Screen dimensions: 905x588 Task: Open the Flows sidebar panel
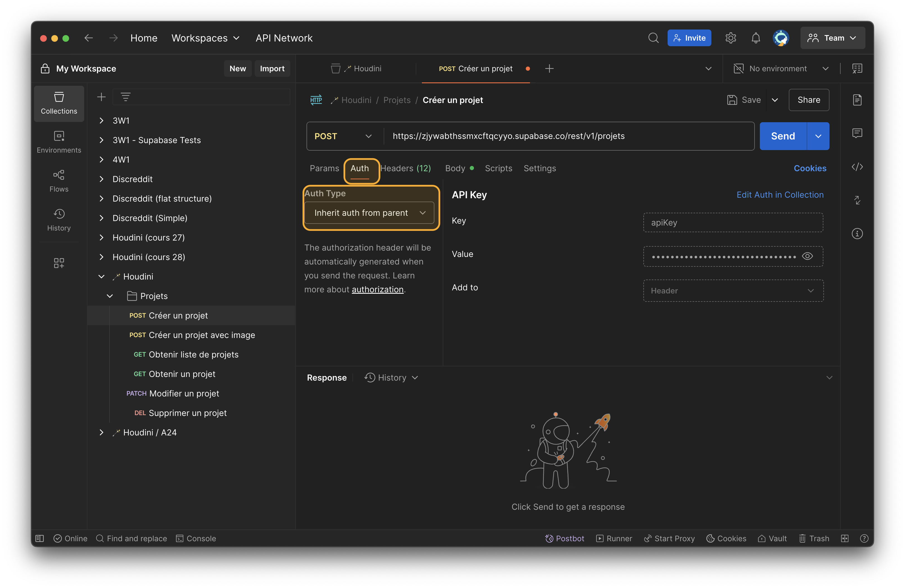[59, 181]
